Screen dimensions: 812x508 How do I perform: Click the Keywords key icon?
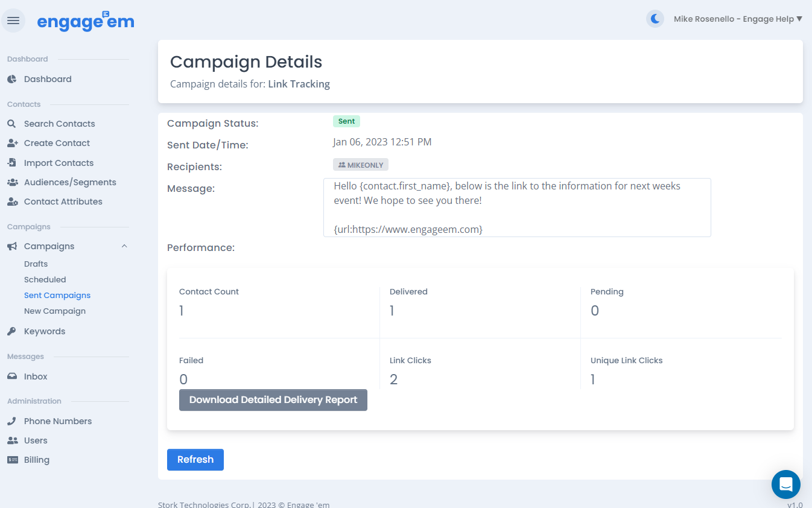pos(12,331)
